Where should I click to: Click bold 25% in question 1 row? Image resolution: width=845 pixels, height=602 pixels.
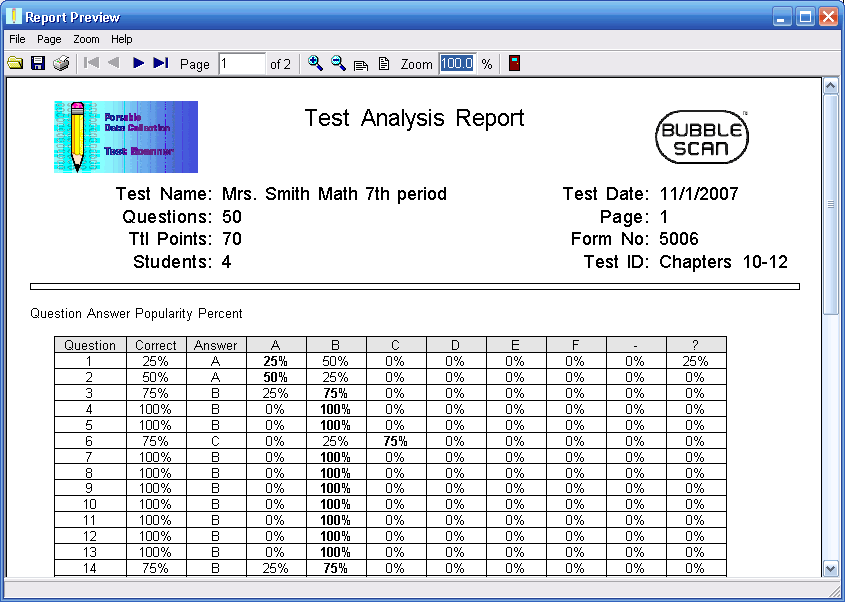pos(275,361)
